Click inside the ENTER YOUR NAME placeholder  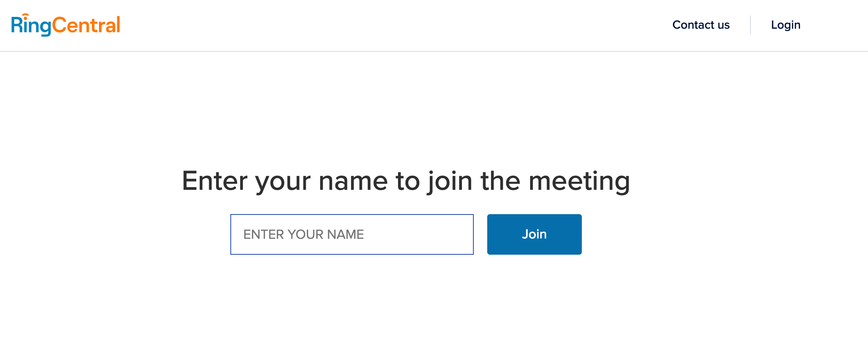tap(304, 234)
